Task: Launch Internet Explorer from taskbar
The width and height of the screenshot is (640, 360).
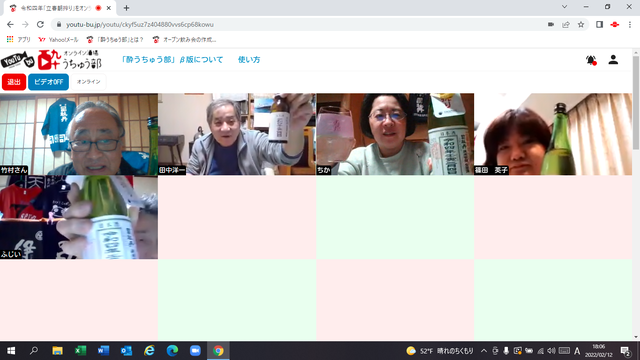Action: (149, 351)
